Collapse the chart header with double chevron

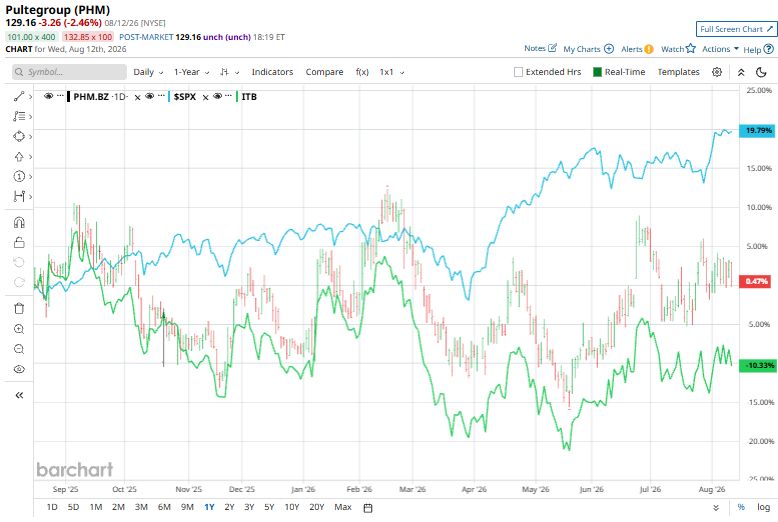point(741,72)
